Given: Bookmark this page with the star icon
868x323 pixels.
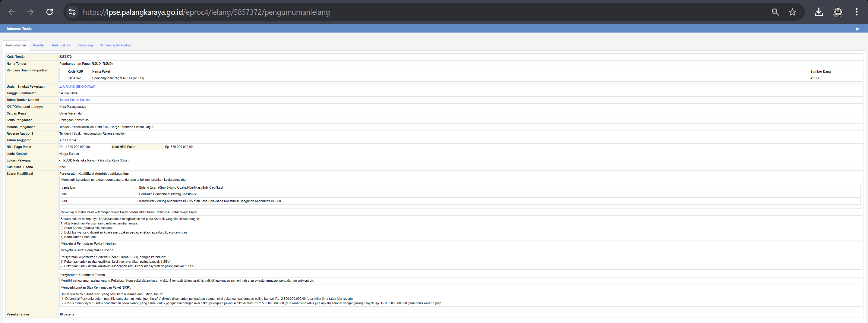Looking at the screenshot, I should coord(792,12).
